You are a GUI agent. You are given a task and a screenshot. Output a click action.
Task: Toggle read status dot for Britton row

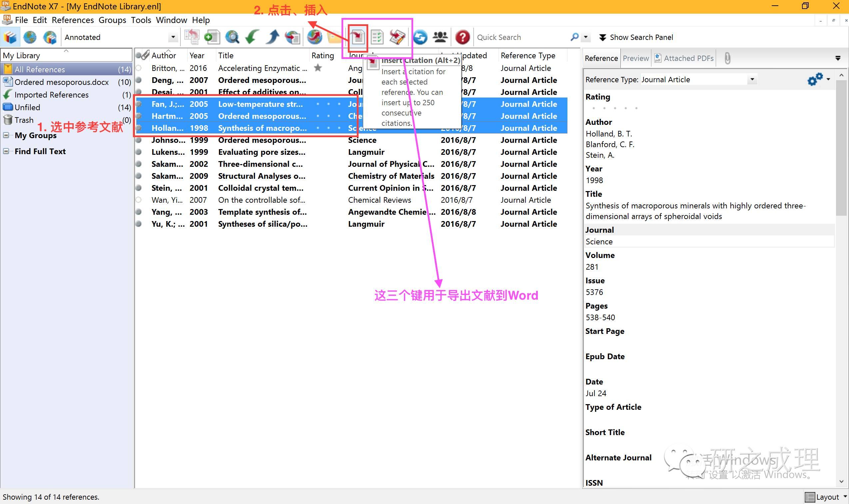(x=139, y=68)
